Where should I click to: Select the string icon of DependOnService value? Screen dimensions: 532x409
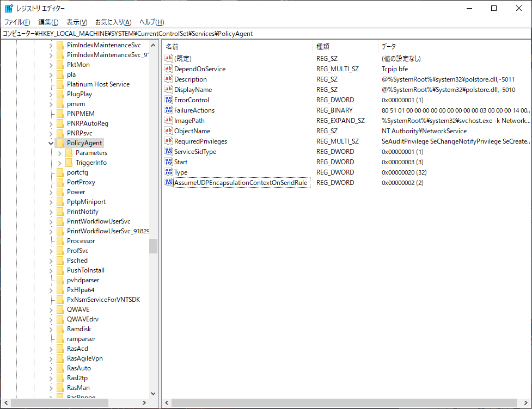(x=169, y=69)
